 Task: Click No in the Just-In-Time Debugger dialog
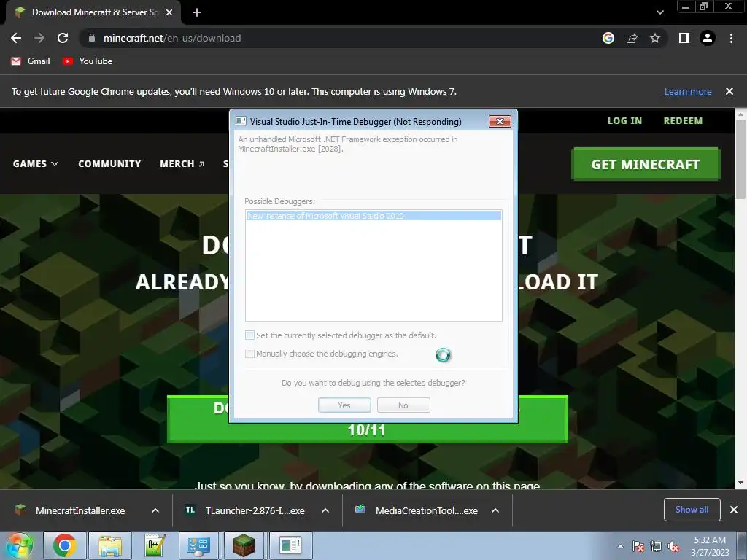click(403, 405)
